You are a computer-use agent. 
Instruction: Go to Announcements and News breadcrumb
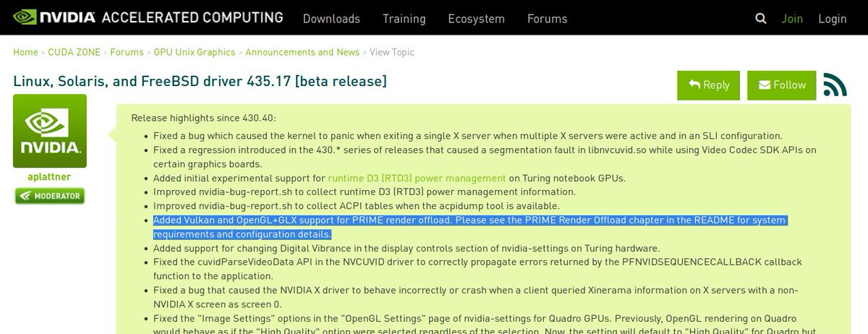click(302, 52)
